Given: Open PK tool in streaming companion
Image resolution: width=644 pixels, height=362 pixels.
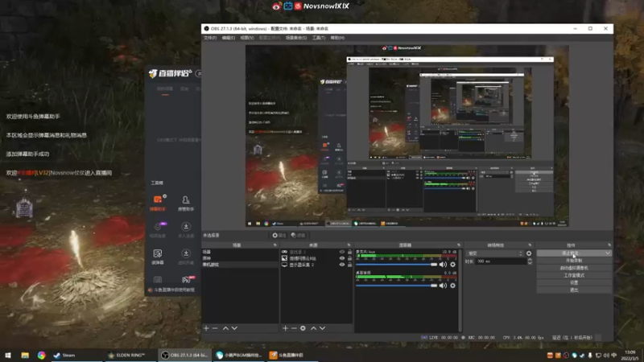Looking at the screenshot, I should tap(186, 280).
